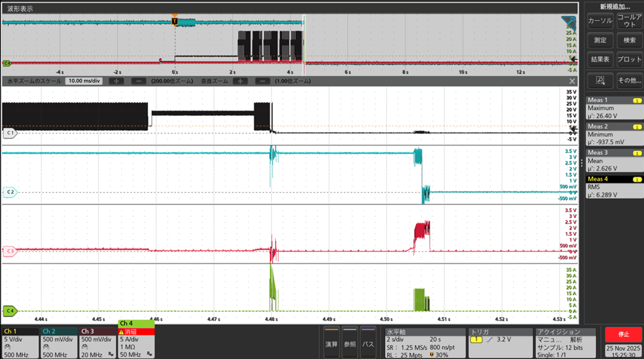Click the zoom box draw icon
The image size is (644, 359).
click(x=600, y=80)
